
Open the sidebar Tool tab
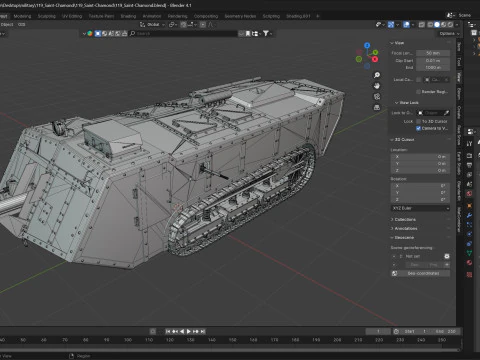click(x=459, y=62)
